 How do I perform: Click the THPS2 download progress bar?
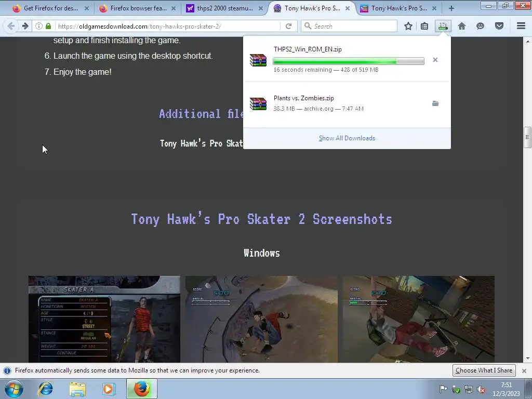tap(349, 61)
